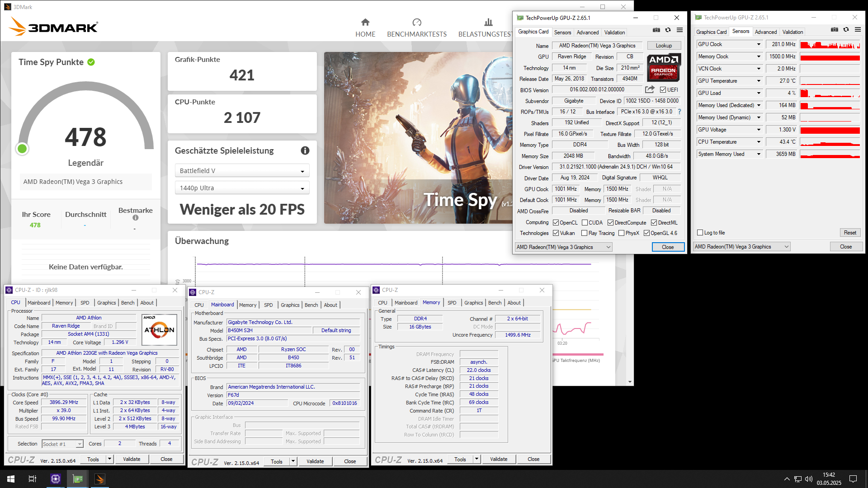Click GPU Clock red sensor graph
The height and width of the screenshot is (488, 868).
(830, 44)
